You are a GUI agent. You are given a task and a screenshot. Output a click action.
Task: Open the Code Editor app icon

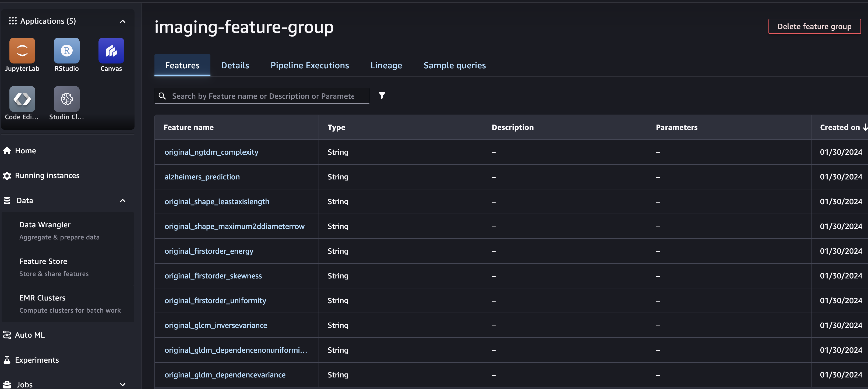click(x=22, y=99)
